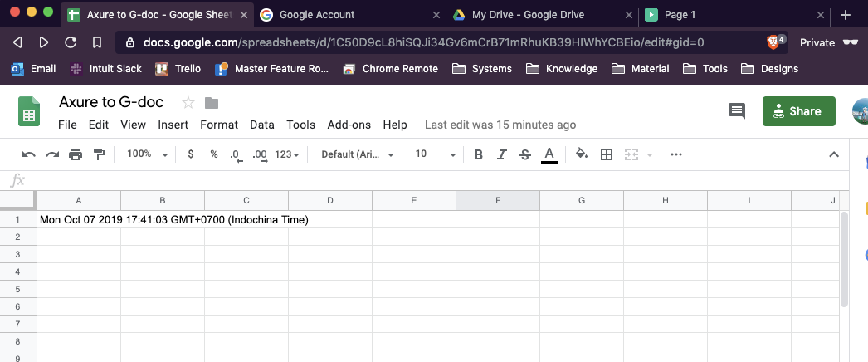Open the 100% zoom dropdown
This screenshot has height=362, width=868.
tap(147, 154)
